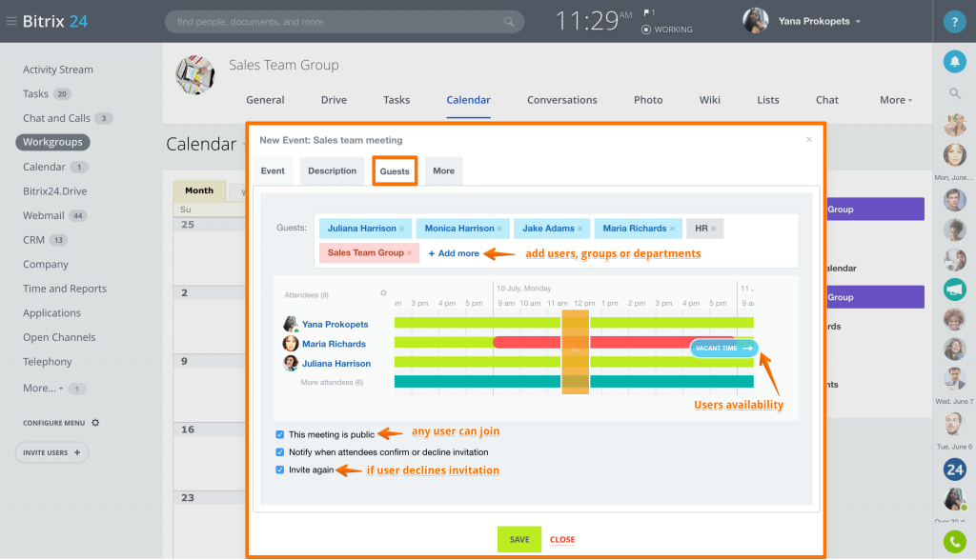Screen dimensions: 976x560
Task: Remove guest Jake Adams
Action: pos(580,229)
